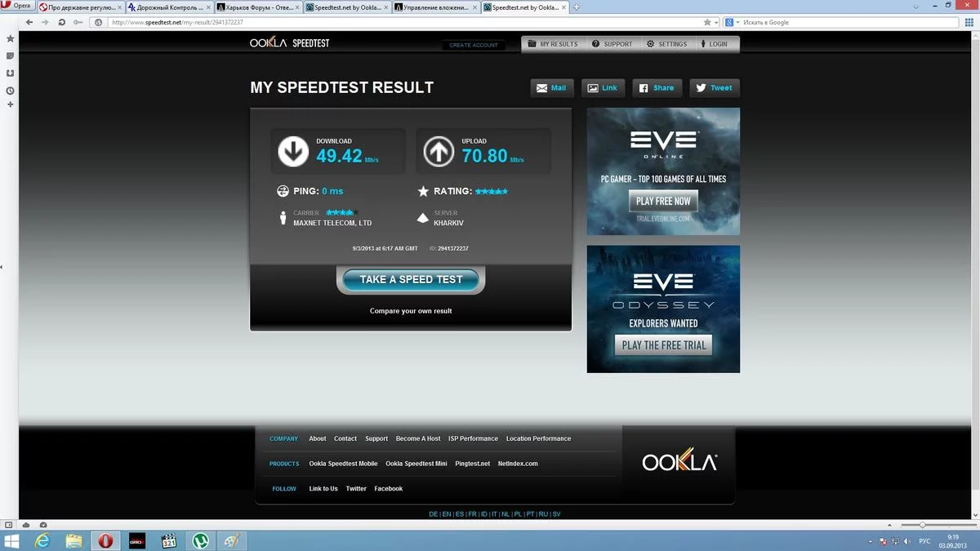The height and width of the screenshot is (551, 980).
Task: Click Compare your own result link
Action: click(411, 311)
